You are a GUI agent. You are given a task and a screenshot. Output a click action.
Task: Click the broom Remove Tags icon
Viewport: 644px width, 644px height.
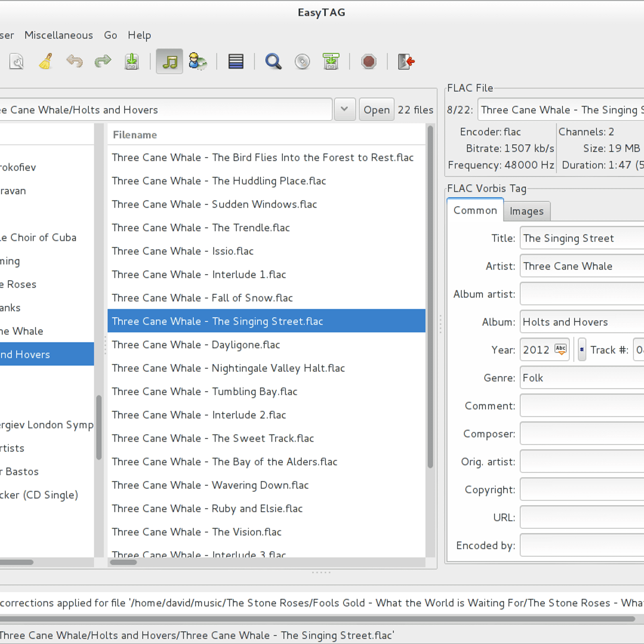click(46, 62)
